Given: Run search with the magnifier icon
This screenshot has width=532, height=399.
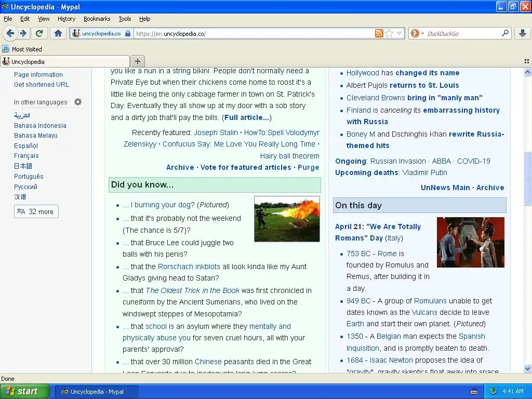Looking at the screenshot, I should click(505, 33).
